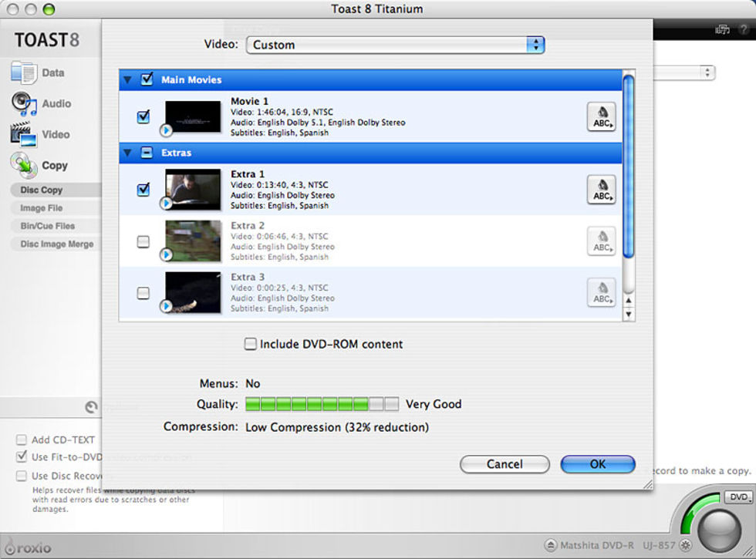This screenshot has height=559, width=756.
Task: Click the eject icon beside Matshita DVD-R
Action: pos(551,544)
